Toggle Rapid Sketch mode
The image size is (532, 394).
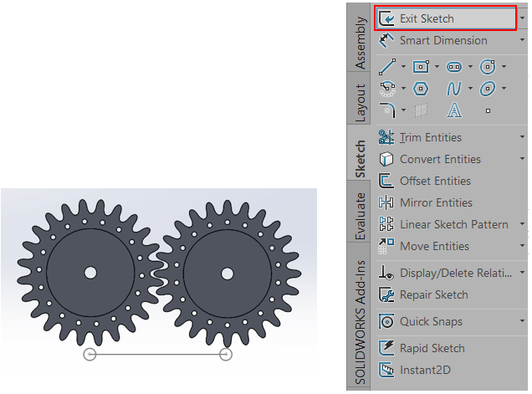[422, 348]
